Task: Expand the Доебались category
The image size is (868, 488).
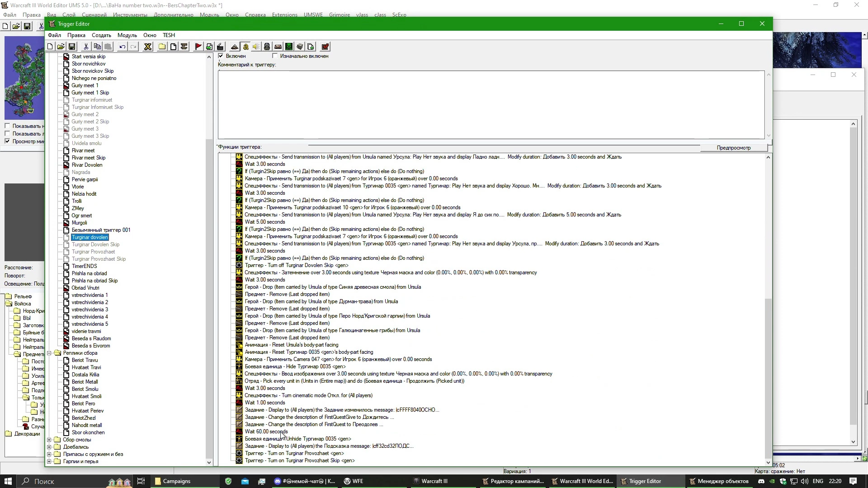Action: pos(49,447)
